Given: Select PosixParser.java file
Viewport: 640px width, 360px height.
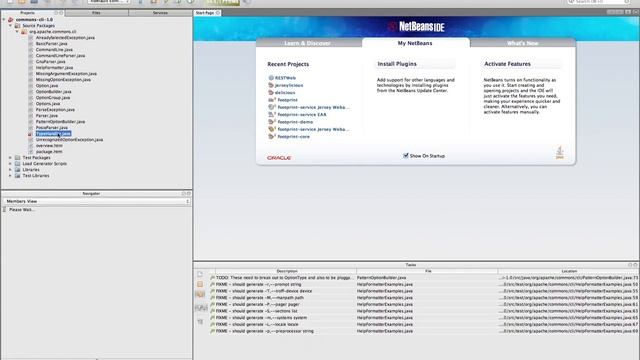Looking at the screenshot, I should 51,127.
